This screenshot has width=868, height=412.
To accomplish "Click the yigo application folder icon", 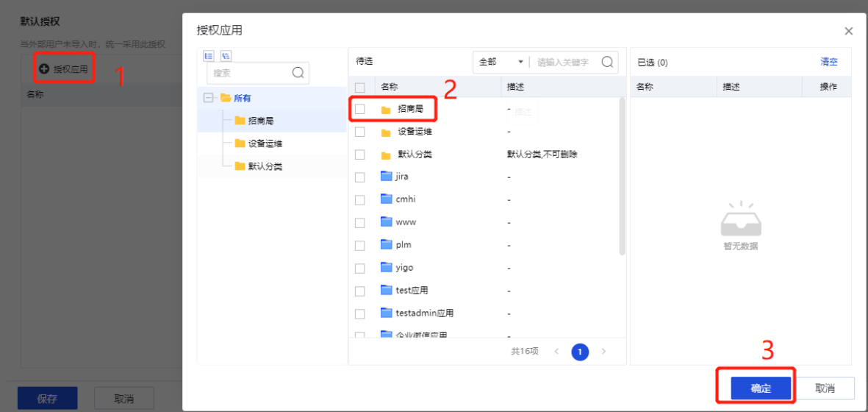I will 387,267.
